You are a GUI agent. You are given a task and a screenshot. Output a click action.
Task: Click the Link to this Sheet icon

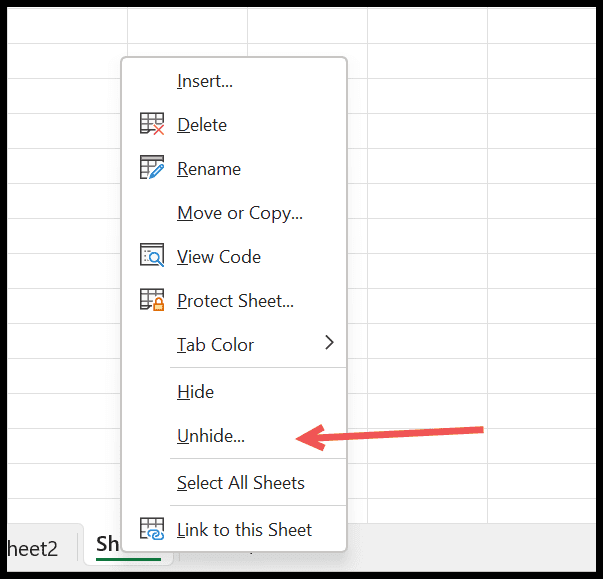click(x=152, y=528)
